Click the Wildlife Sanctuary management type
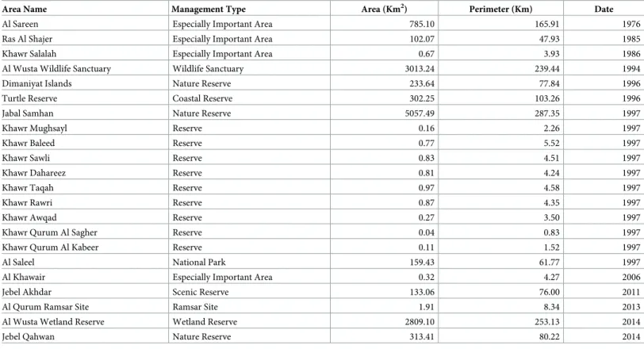The width and height of the screenshot is (644, 349). coord(208,68)
